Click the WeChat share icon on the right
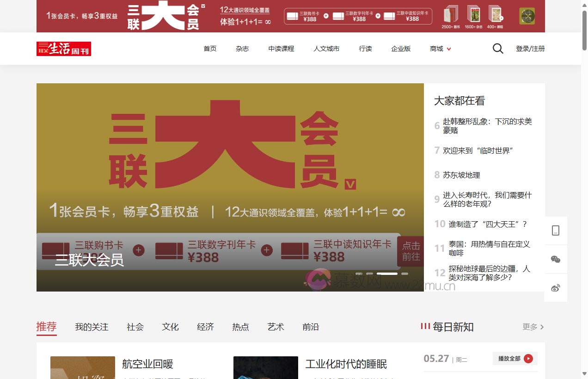 point(556,259)
